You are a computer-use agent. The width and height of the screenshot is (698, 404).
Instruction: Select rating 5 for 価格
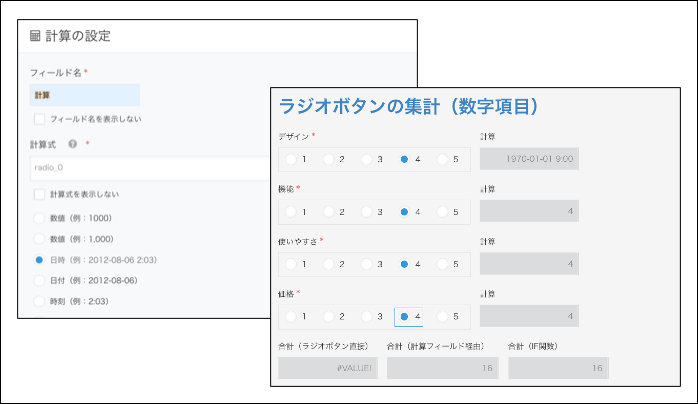(x=442, y=316)
